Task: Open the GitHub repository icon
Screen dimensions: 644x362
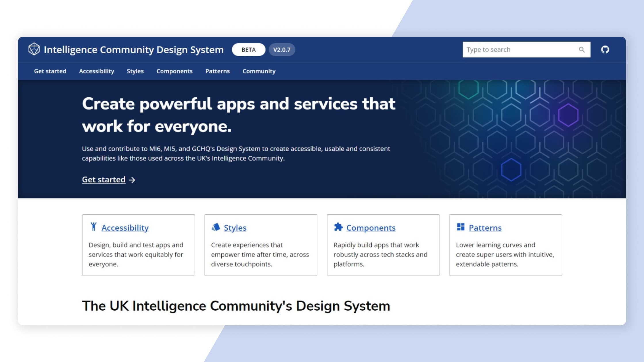Action: point(605,49)
